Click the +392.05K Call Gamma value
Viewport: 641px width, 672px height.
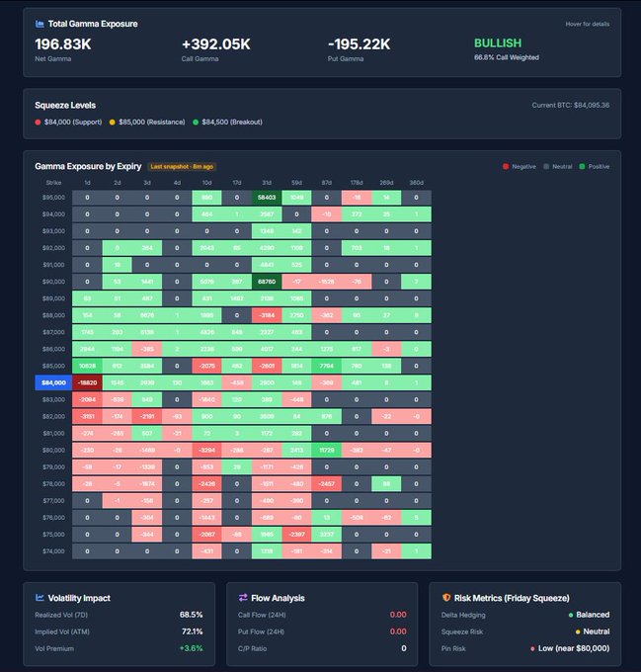point(216,44)
